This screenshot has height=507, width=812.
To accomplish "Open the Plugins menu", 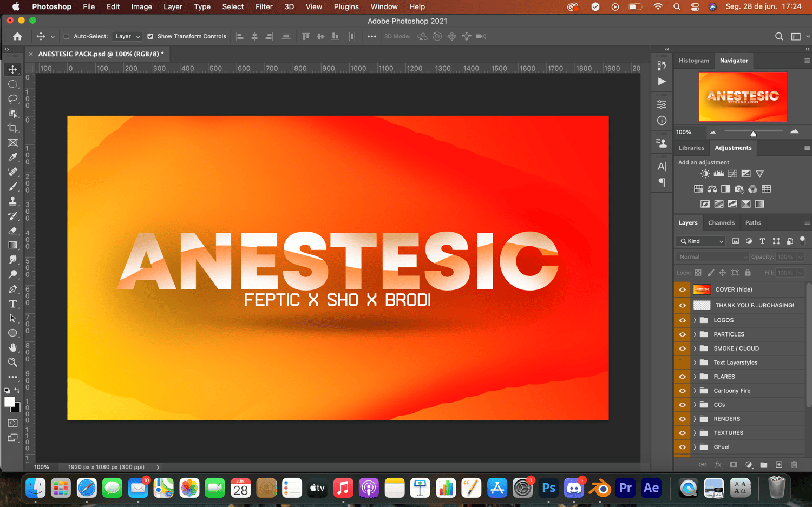I will tap(346, 6).
